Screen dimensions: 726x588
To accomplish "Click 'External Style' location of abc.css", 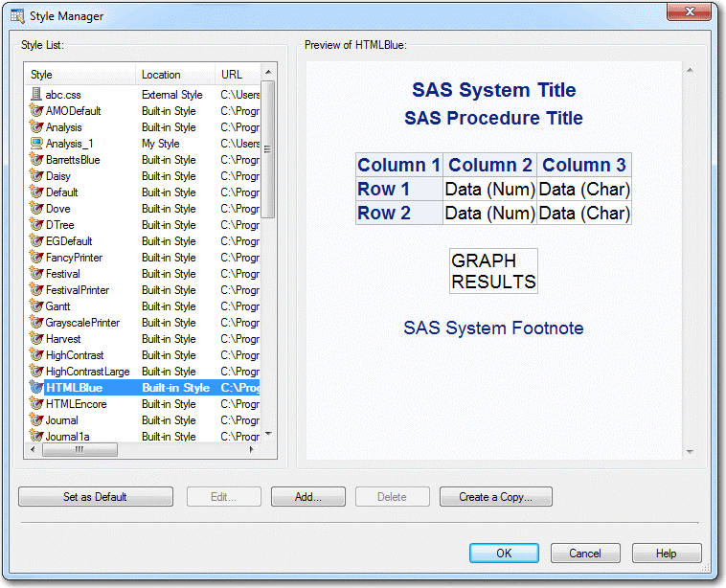I will (x=172, y=95).
